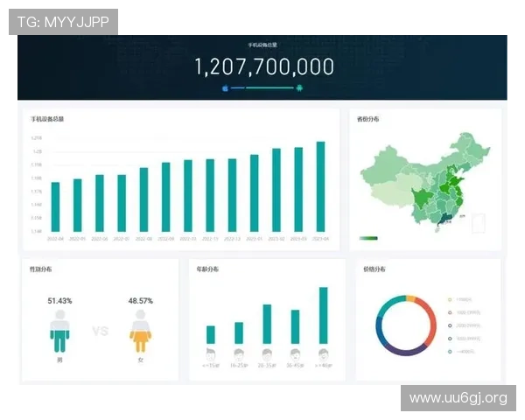Click the 省份分布 panel title
This screenshot has width=525, height=420.
(x=368, y=119)
